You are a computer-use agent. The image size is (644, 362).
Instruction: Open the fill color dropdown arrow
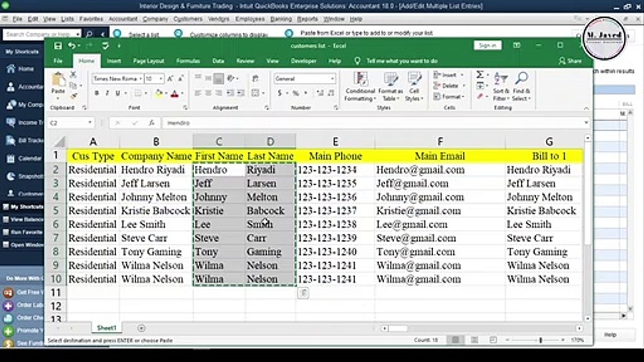pos(166,94)
